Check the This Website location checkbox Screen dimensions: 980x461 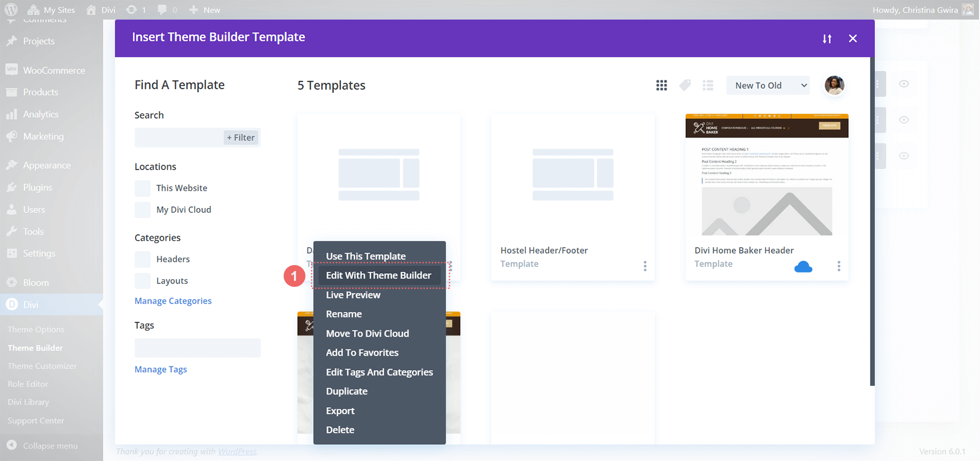click(143, 188)
